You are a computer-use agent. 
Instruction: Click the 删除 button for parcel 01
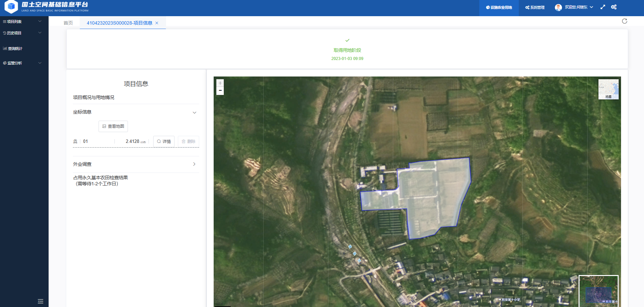(x=188, y=142)
